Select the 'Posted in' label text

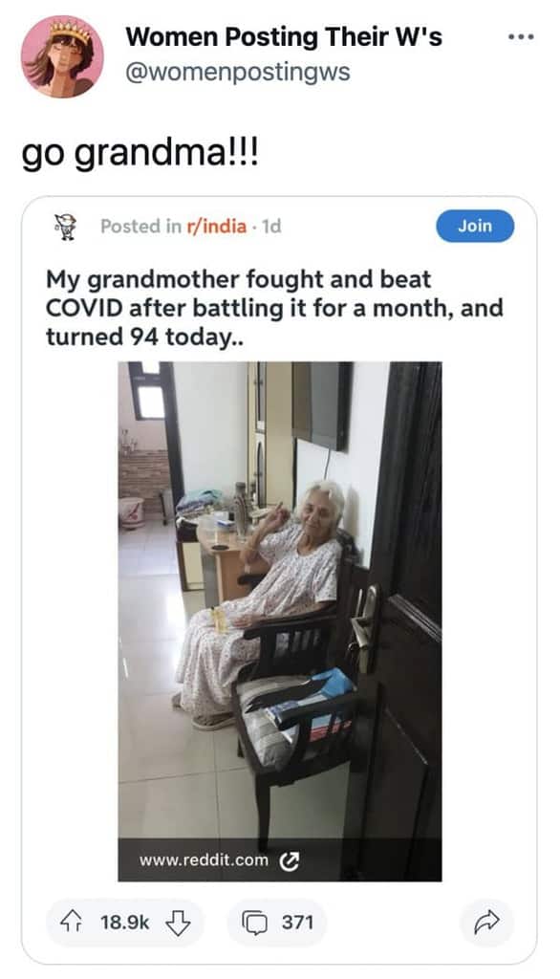tap(141, 226)
